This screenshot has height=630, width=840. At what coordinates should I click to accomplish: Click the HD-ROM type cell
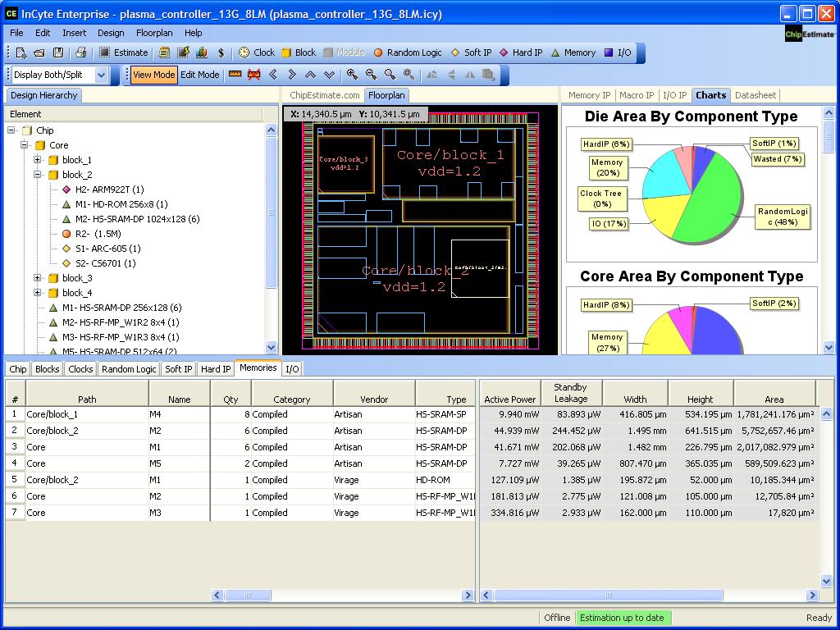pyautogui.click(x=445, y=480)
